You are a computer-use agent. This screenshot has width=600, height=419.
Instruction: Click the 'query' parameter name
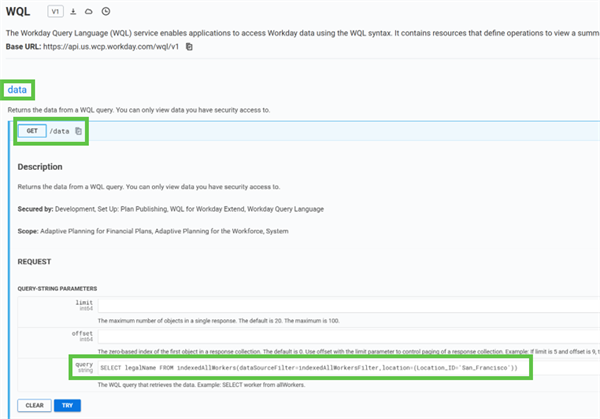(84, 364)
